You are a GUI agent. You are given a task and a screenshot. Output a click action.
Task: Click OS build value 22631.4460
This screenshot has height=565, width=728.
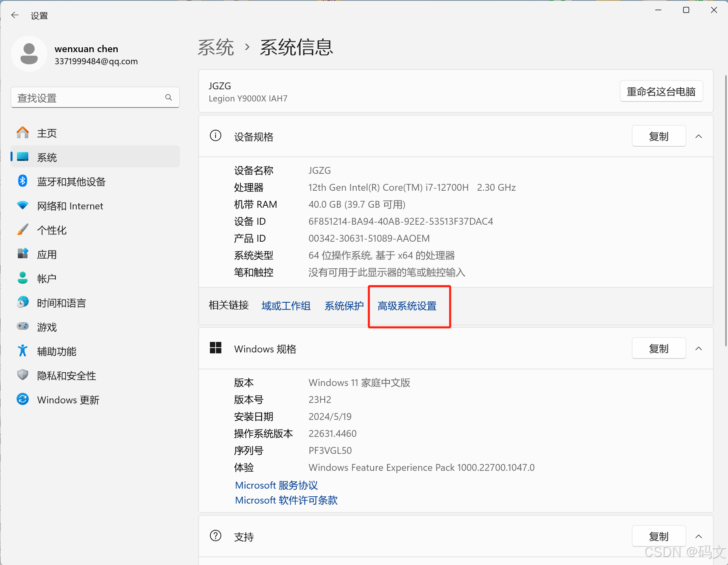point(332,434)
